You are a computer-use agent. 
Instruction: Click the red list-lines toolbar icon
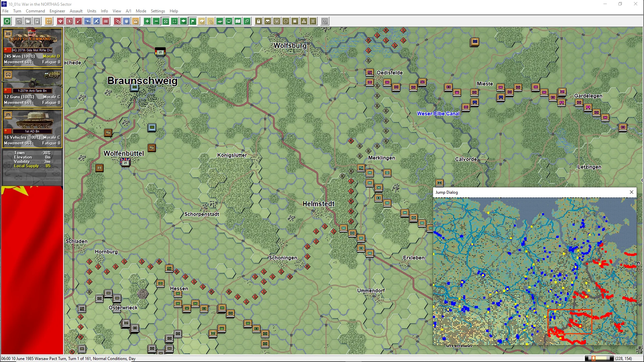point(106,21)
